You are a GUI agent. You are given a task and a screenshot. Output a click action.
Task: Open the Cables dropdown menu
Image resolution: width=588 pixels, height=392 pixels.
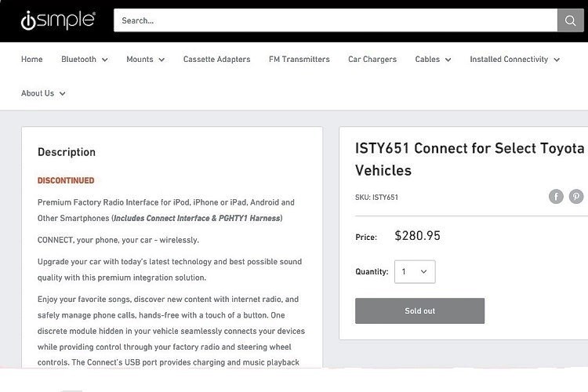[x=433, y=60]
